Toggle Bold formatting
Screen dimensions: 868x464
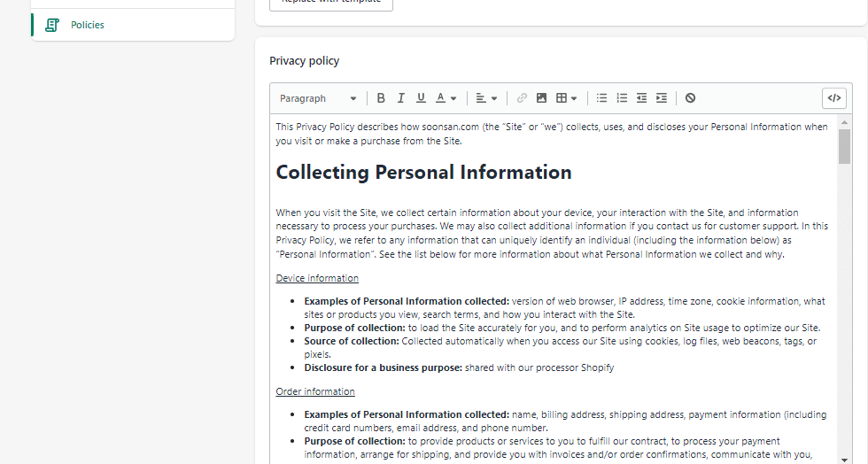coord(381,98)
